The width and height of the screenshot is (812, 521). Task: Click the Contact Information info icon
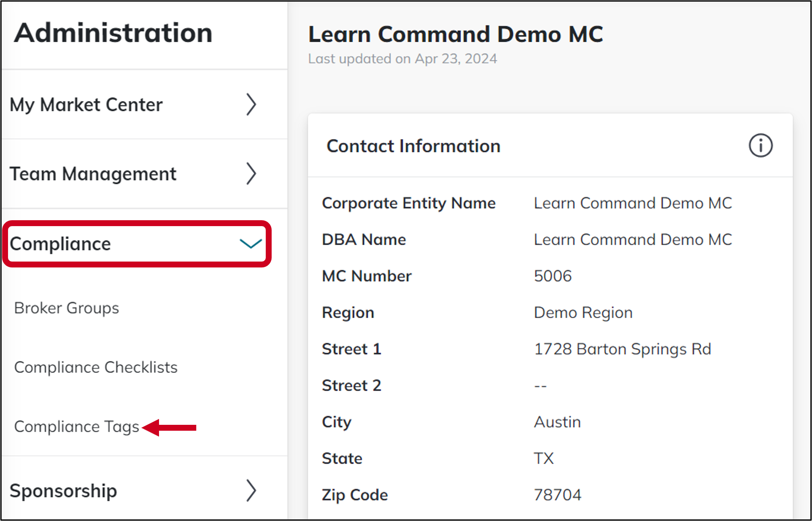(761, 146)
